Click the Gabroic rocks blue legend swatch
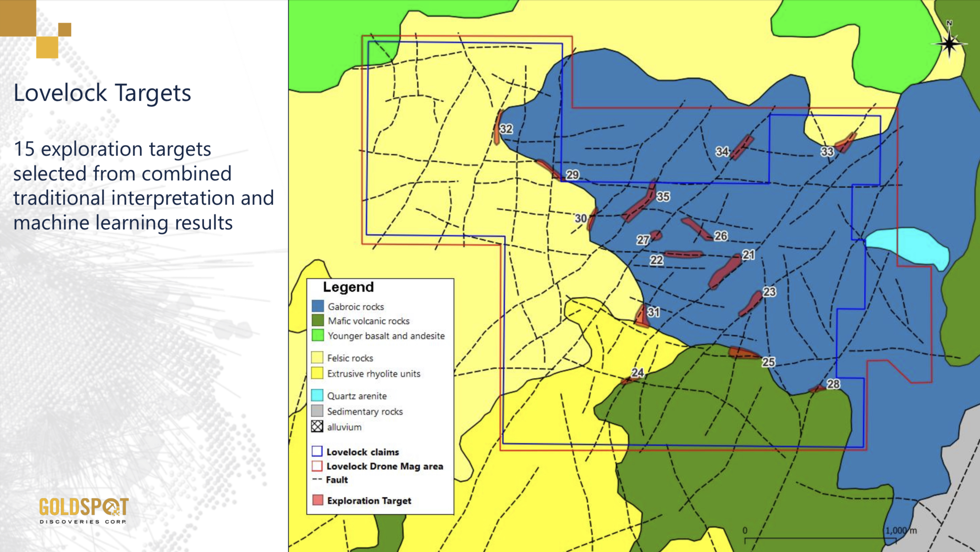This screenshot has height=552, width=980. pos(318,306)
